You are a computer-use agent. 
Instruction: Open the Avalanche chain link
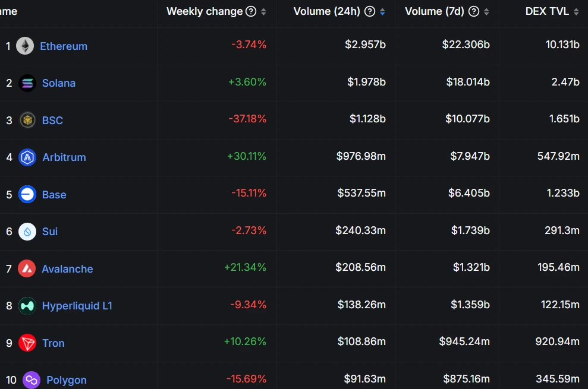click(68, 268)
